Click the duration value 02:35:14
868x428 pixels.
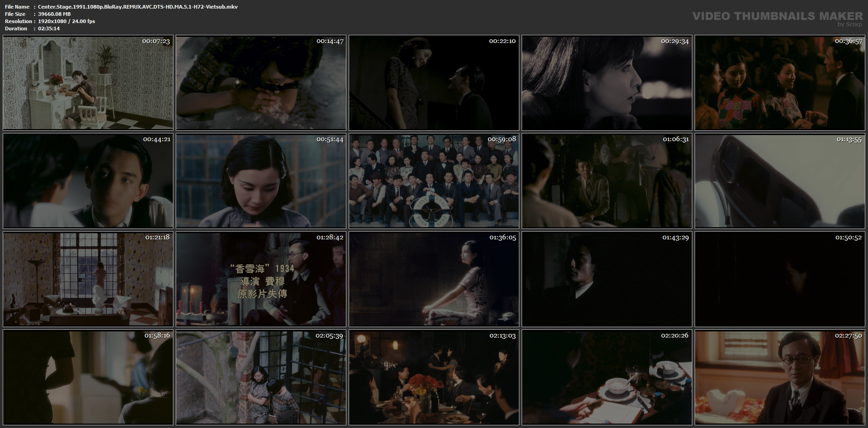click(x=49, y=29)
